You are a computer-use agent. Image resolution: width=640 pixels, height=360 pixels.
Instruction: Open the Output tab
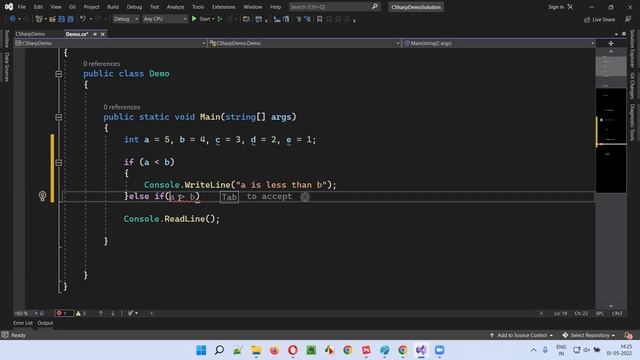click(45, 323)
